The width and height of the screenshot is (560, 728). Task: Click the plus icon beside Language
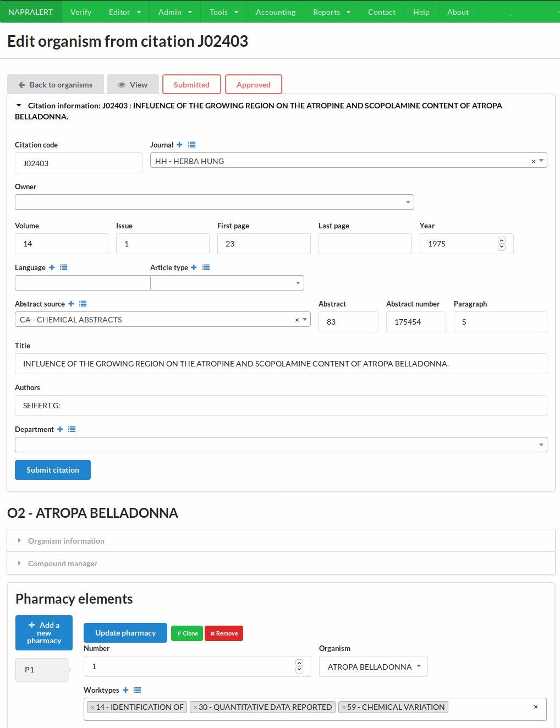pyautogui.click(x=52, y=267)
